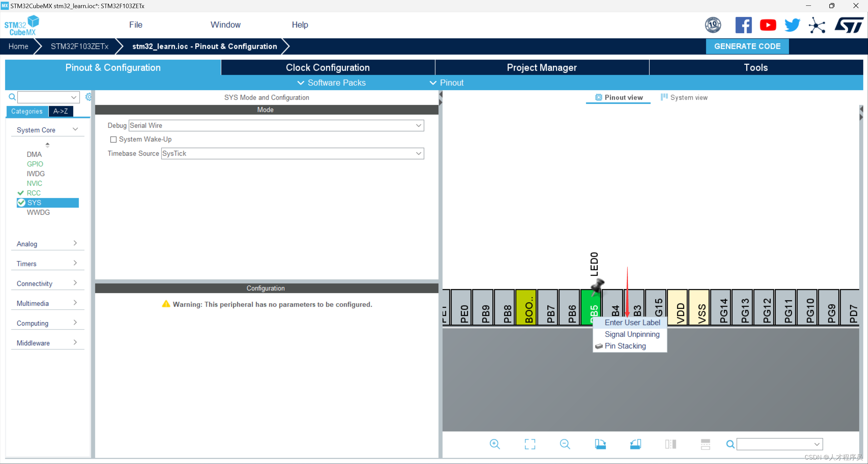The height and width of the screenshot is (464, 868).
Task: Open the Timebase Source SysTick dropdown
Action: 293,154
